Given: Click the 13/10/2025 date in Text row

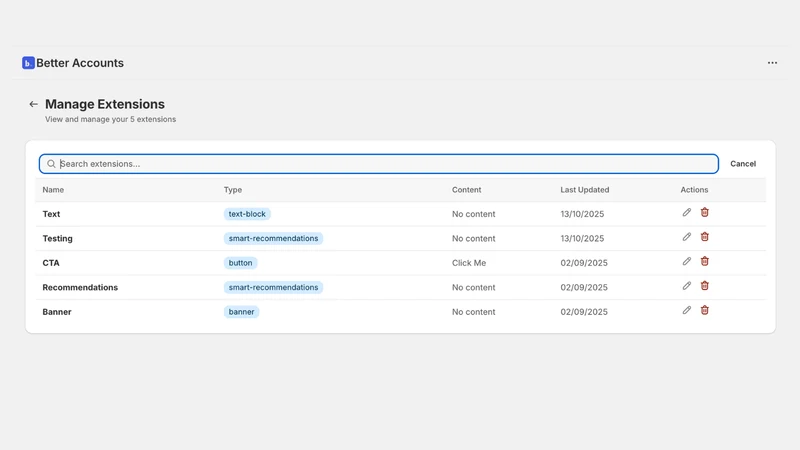Looking at the screenshot, I should [582, 214].
